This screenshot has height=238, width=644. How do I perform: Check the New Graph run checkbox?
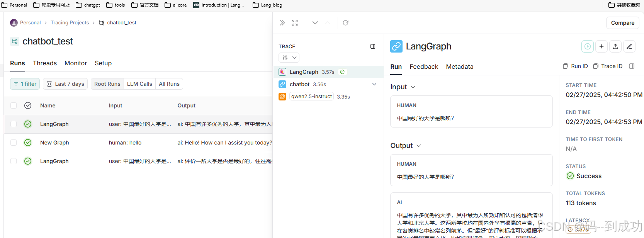tap(14, 143)
